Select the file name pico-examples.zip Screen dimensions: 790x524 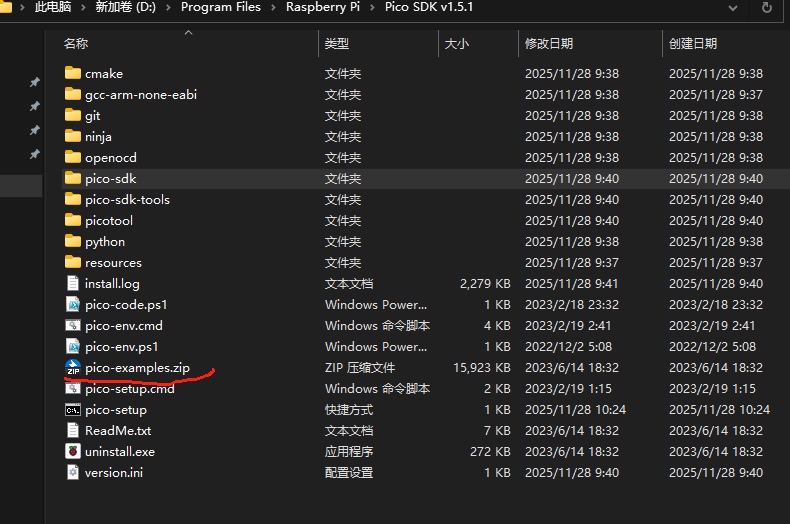138,368
